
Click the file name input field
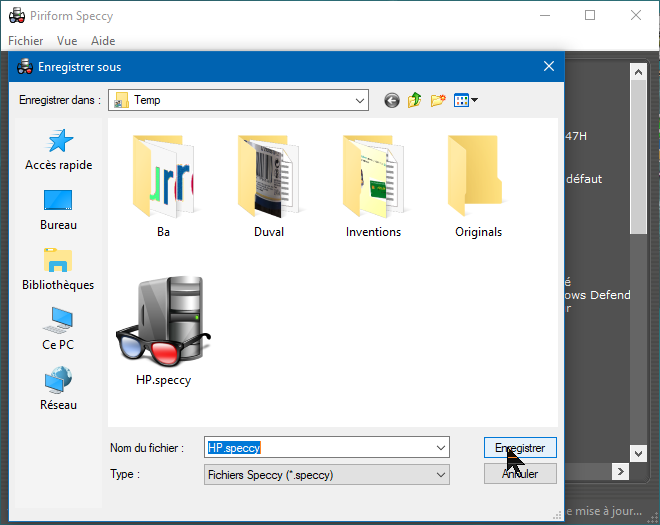(327, 448)
